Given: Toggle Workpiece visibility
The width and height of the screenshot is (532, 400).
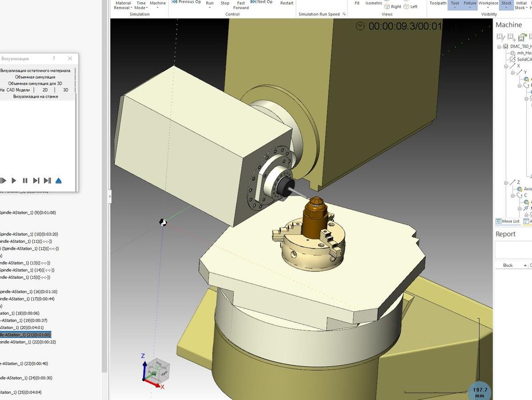Looking at the screenshot, I should [x=488, y=4].
